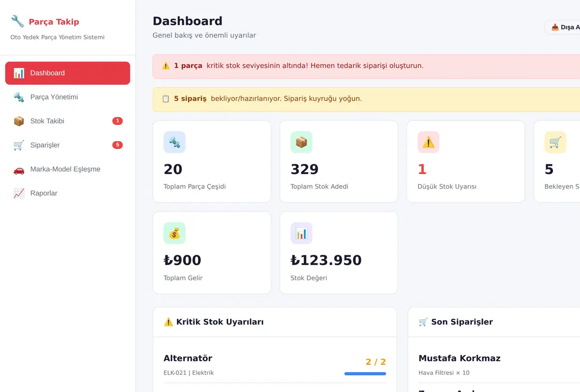Click the Stok Takibi package icon
This screenshot has height=392, width=580.
tap(19, 121)
